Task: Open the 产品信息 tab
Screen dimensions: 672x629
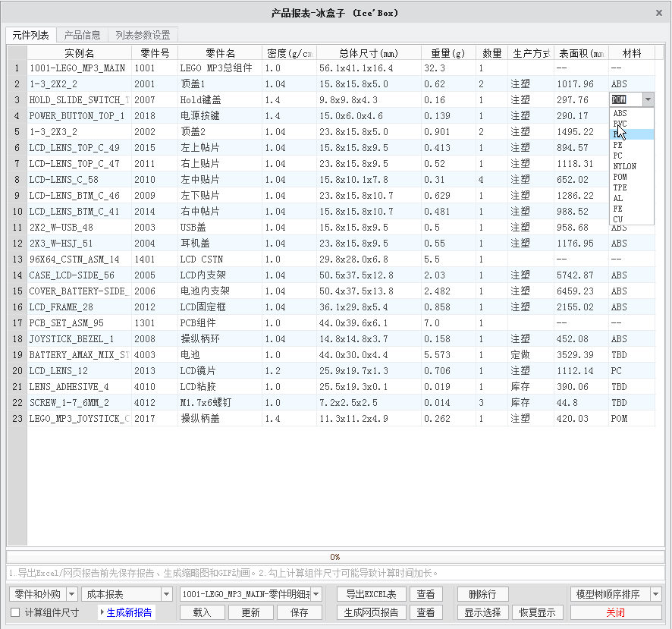Action: [x=82, y=35]
